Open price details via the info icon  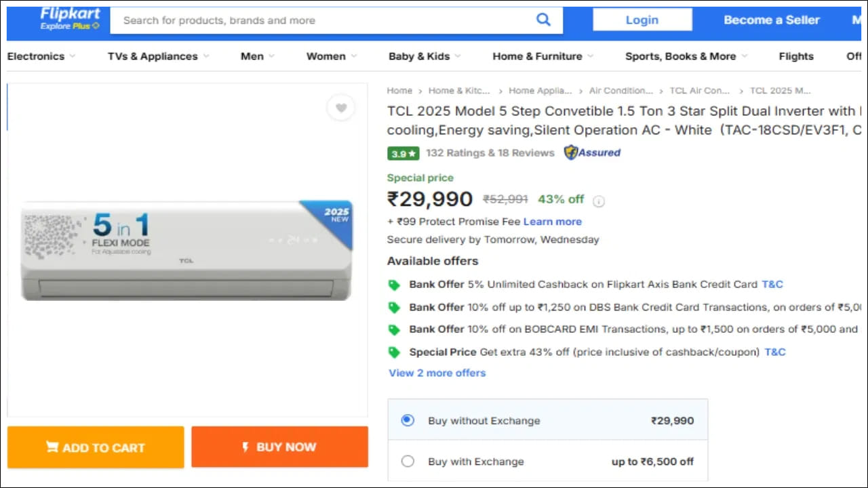pos(598,201)
